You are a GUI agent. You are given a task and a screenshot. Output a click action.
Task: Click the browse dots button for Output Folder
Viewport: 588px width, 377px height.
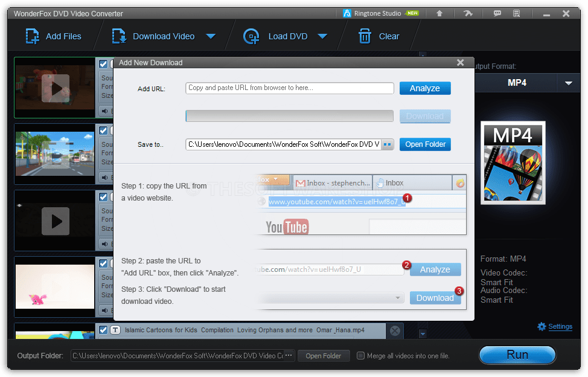coord(289,355)
